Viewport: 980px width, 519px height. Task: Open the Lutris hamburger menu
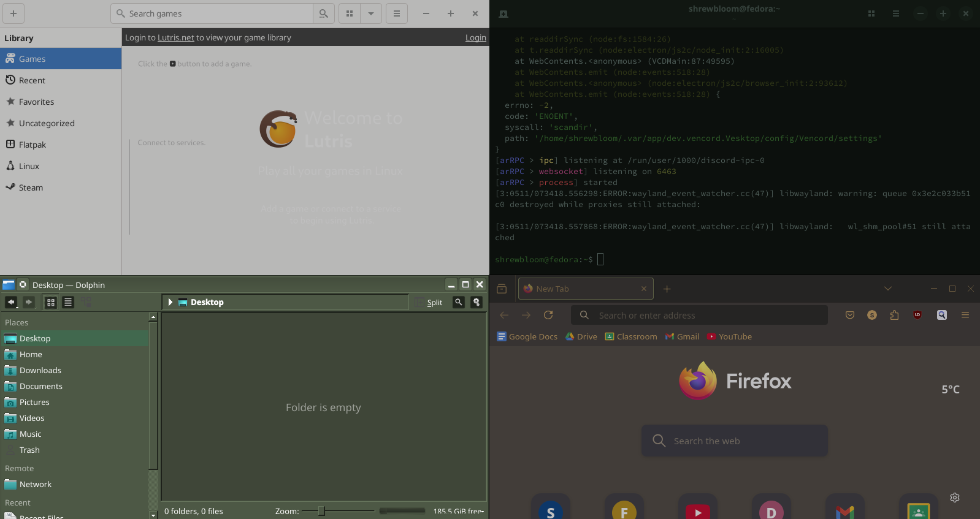tap(397, 13)
